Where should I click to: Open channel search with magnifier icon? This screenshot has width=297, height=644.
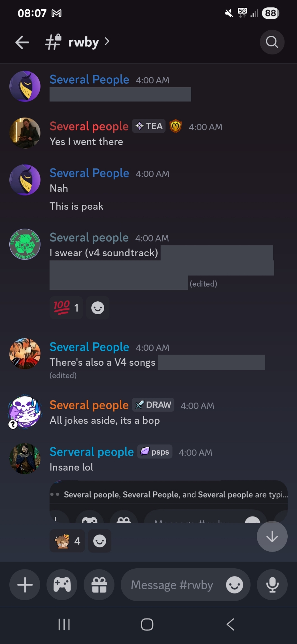point(272,42)
